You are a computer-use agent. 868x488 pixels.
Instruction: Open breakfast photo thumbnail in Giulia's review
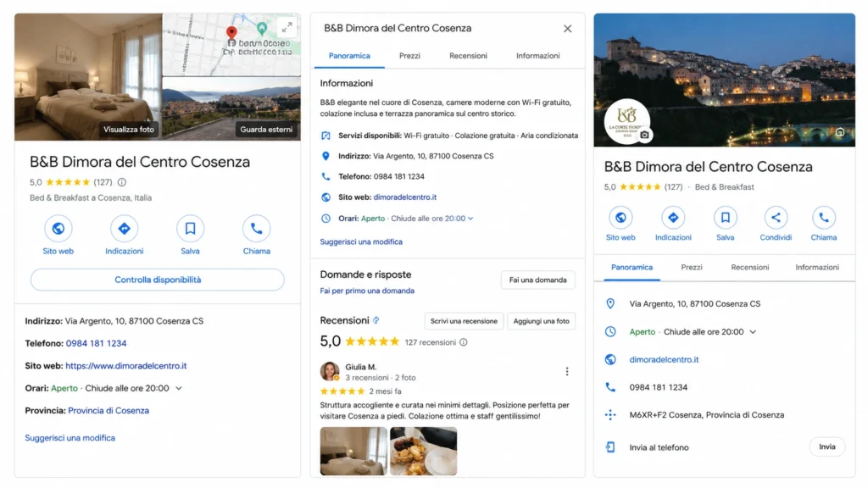424,451
